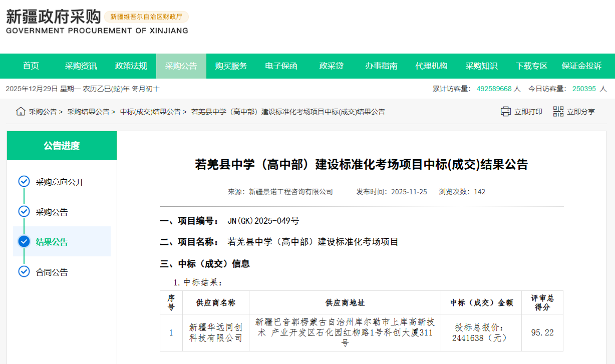This screenshot has height=364, width=615.
Task: Click the check circle beside 合同公告
Action: 24,272
